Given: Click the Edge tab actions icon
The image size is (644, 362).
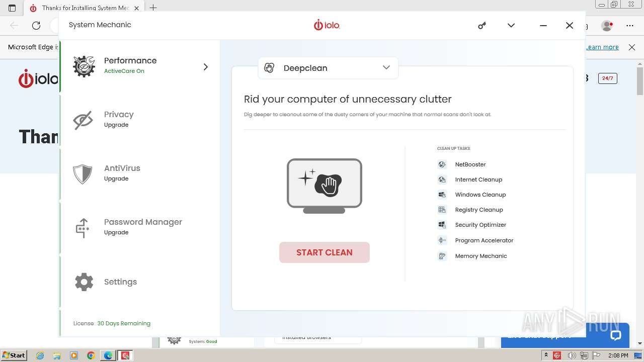Looking at the screenshot, I should click(12, 8).
